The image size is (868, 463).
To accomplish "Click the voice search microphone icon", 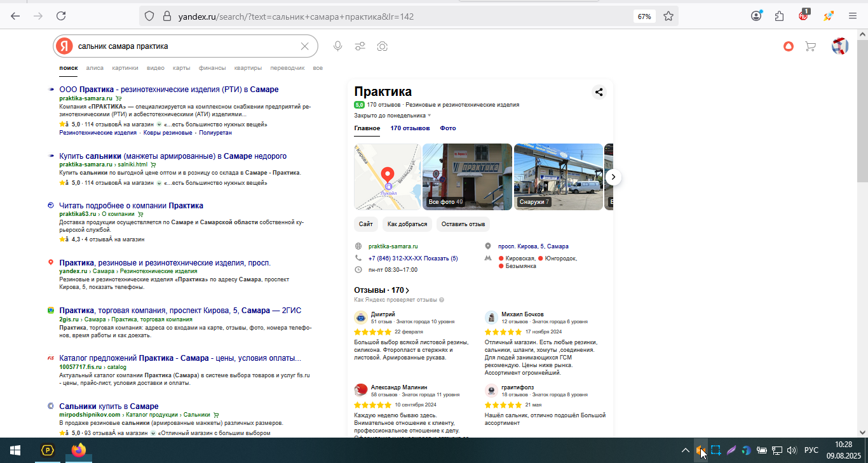I will [338, 46].
